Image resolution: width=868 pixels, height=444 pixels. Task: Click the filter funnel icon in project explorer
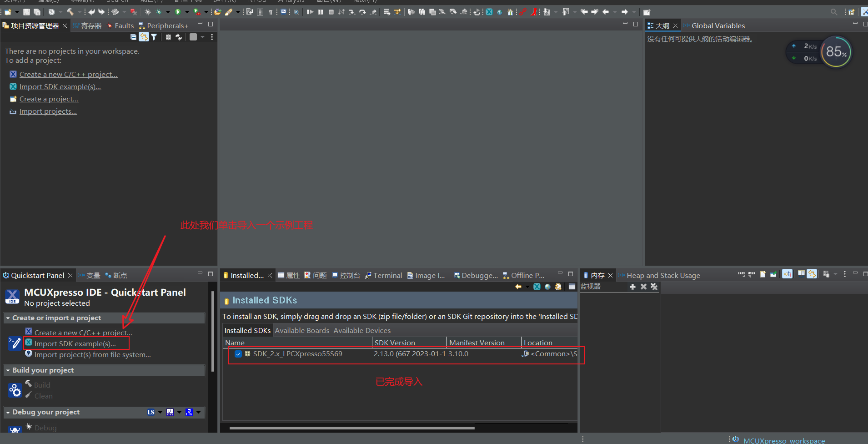coord(154,37)
